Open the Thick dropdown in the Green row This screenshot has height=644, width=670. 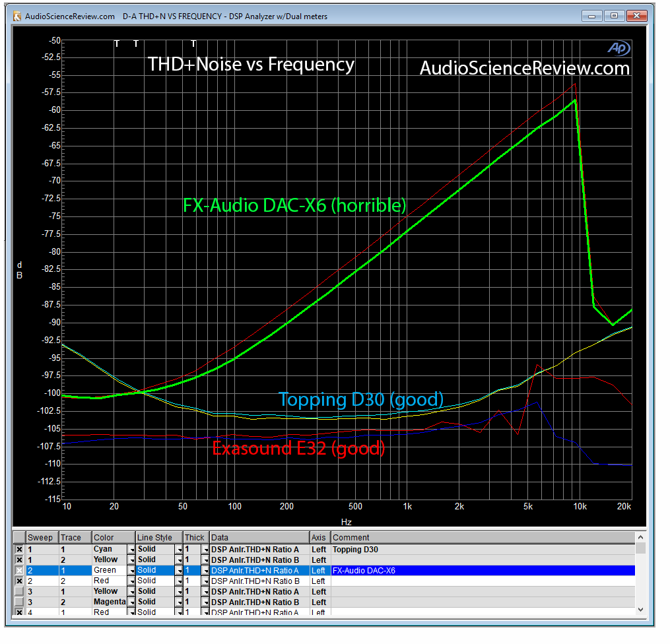click(x=205, y=571)
